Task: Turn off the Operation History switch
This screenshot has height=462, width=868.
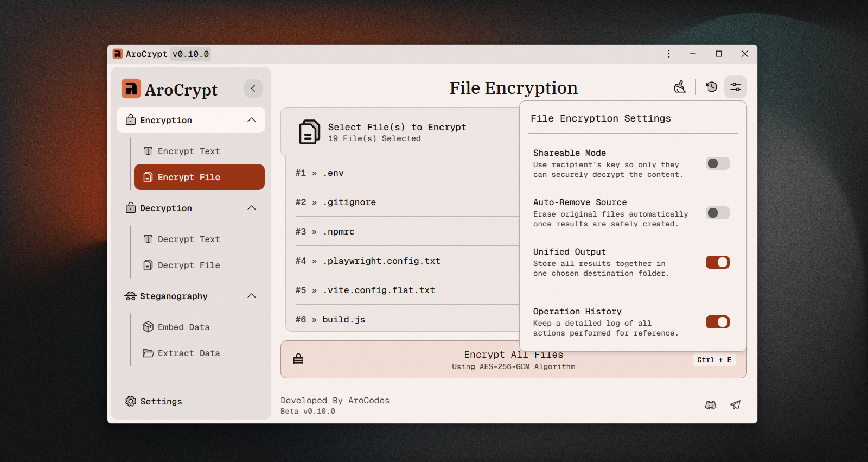Action: click(x=718, y=322)
